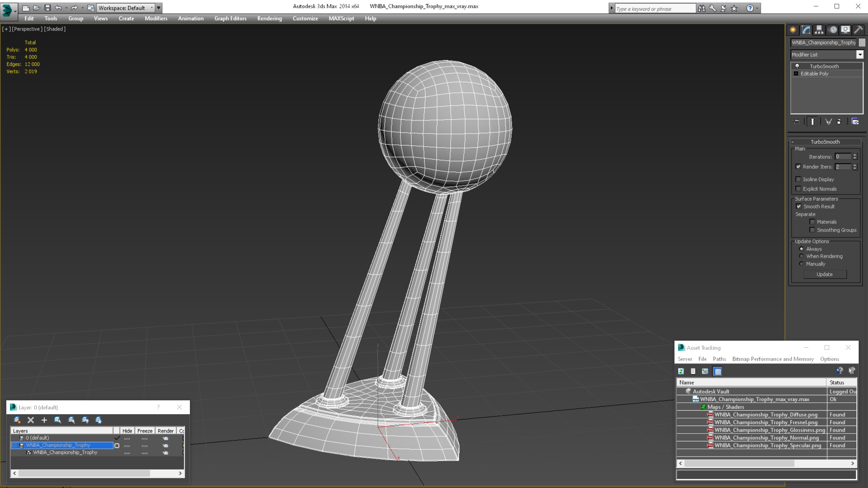This screenshot has width=868, height=488.
Task: Open the Modifiers menu
Action: pyautogui.click(x=156, y=18)
